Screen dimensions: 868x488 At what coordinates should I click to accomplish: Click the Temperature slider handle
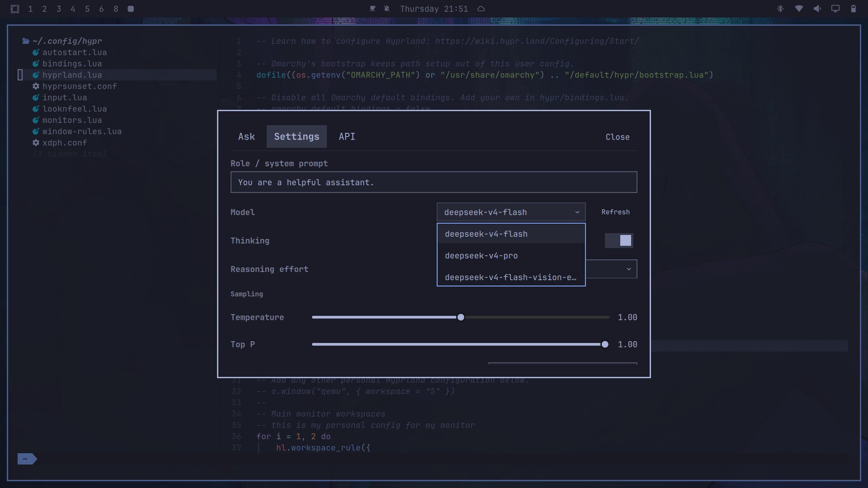pos(461,317)
